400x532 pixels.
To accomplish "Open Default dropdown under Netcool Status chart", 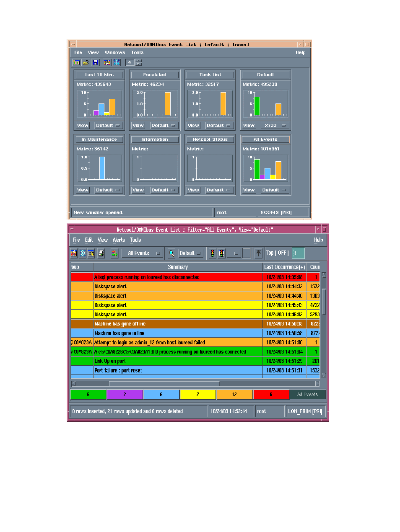I will click(x=218, y=190).
